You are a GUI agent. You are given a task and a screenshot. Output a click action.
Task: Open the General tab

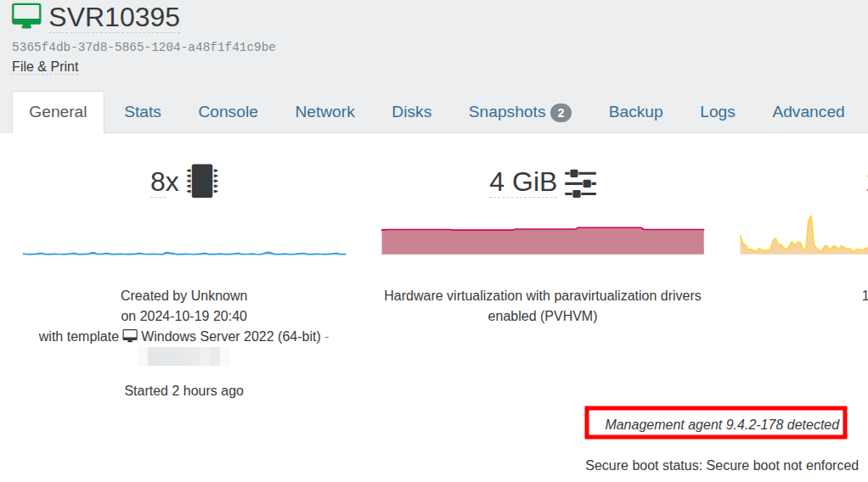pos(58,112)
